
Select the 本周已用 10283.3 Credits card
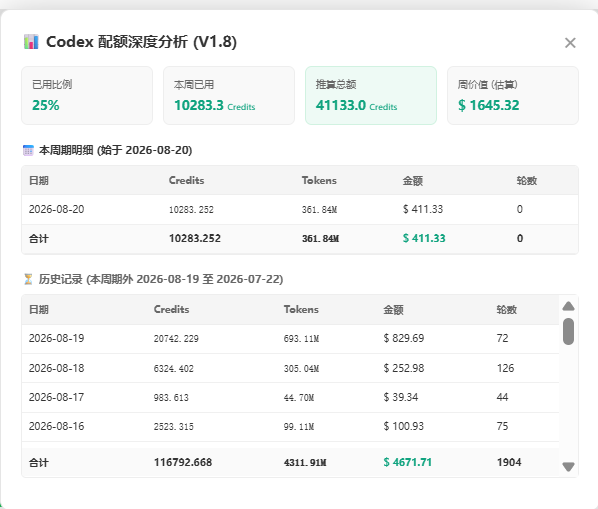tap(229, 95)
